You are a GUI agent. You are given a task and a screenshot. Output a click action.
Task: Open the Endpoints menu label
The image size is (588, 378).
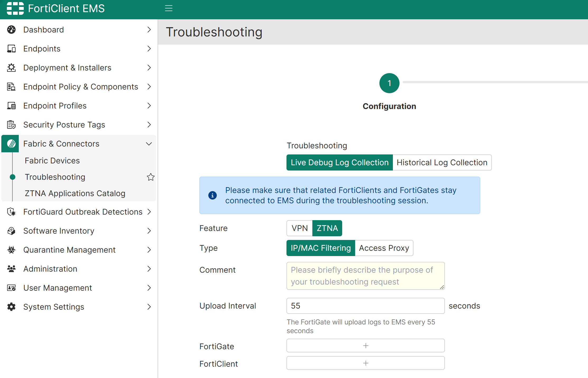[x=42, y=49]
